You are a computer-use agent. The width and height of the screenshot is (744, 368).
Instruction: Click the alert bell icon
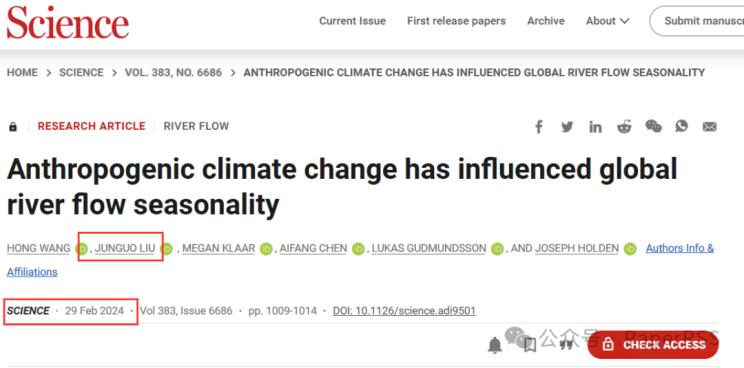tap(495, 345)
